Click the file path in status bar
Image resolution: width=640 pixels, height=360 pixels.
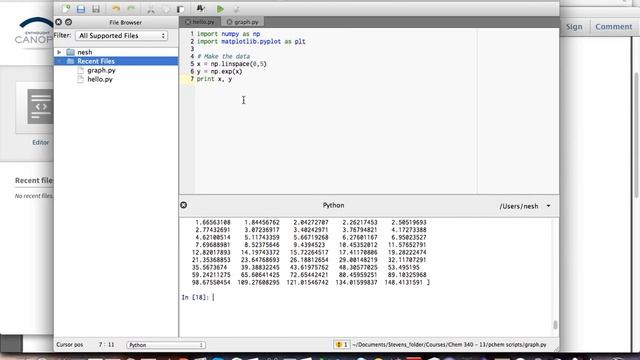(x=449, y=345)
